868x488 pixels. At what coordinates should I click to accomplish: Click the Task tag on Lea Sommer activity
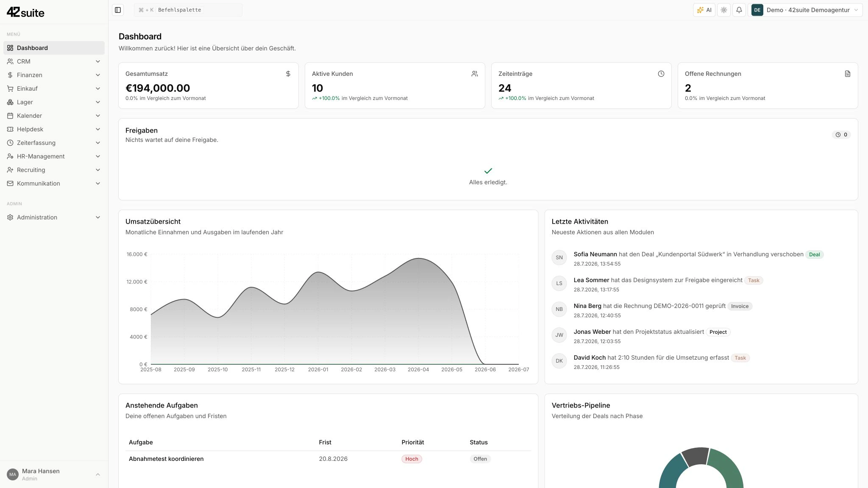point(754,280)
